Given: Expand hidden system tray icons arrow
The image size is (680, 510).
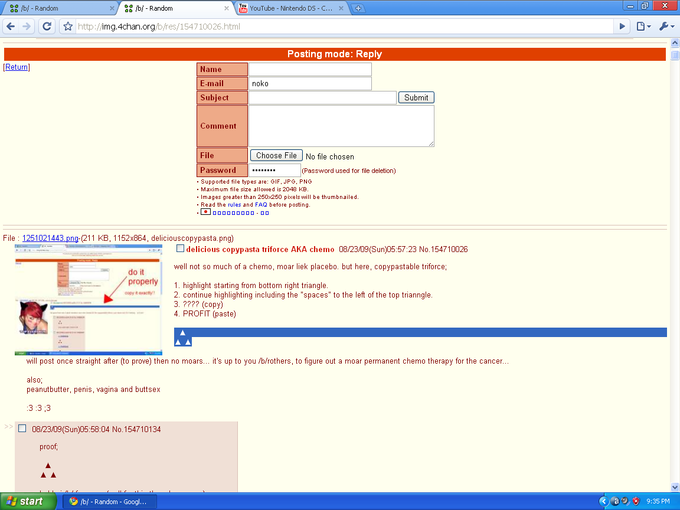Looking at the screenshot, I should [603, 502].
